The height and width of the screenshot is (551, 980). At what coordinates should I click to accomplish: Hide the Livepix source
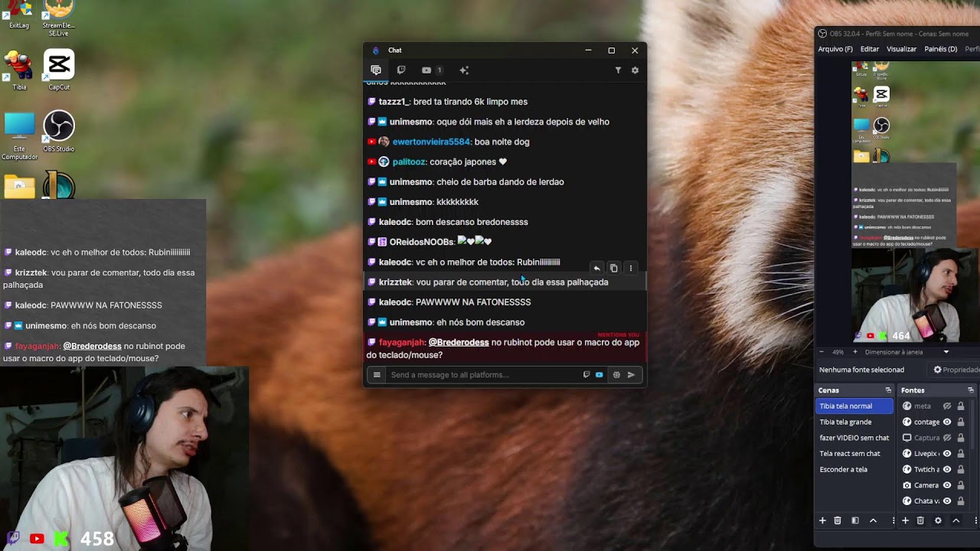[947, 454]
